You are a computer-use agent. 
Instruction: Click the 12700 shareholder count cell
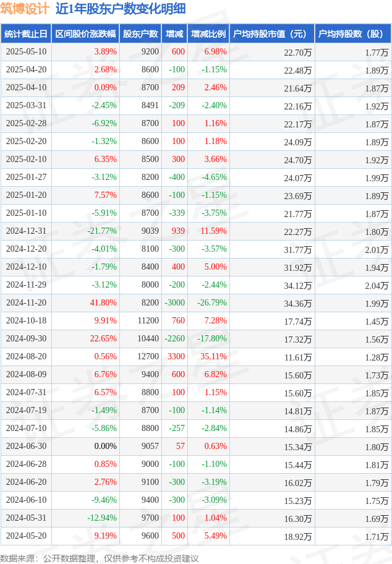148,356
